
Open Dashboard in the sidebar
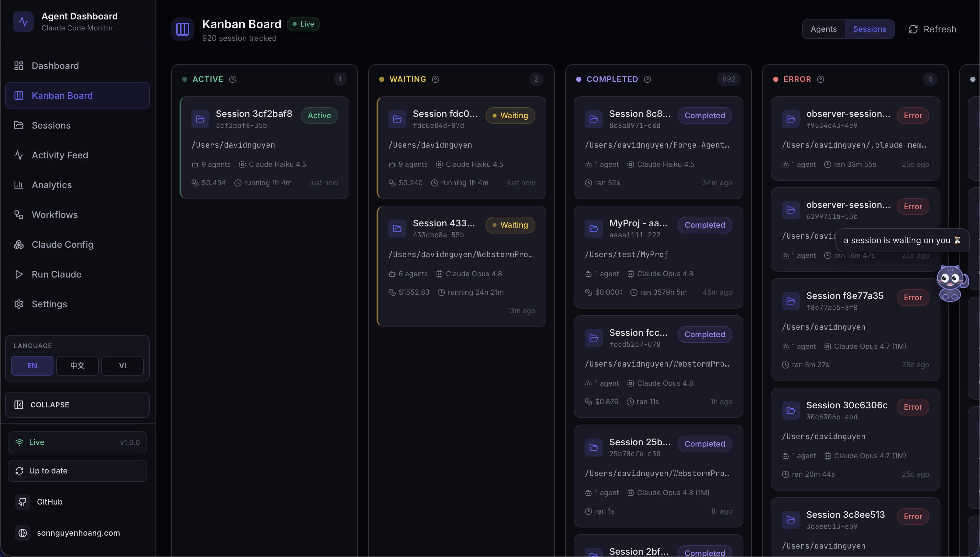(x=77, y=66)
